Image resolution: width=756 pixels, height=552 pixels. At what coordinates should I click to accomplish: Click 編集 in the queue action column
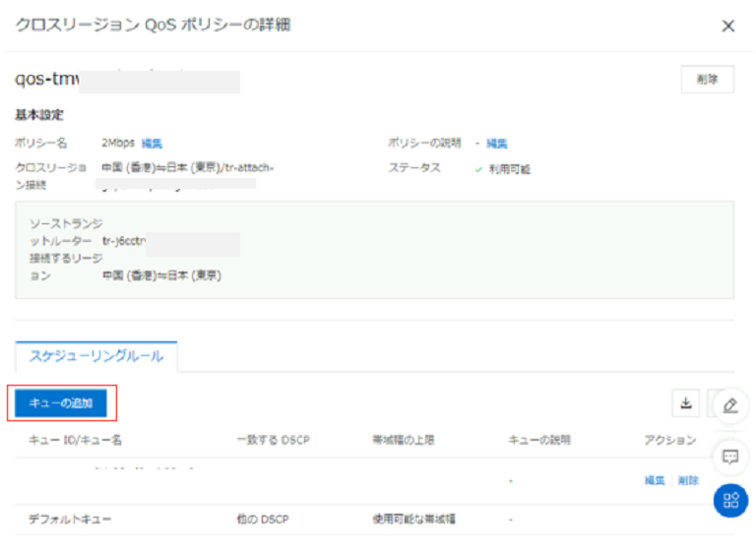(x=655, y=480)
